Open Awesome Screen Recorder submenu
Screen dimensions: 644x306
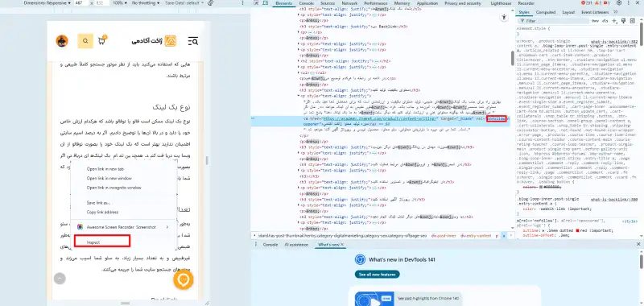(124, 227)
